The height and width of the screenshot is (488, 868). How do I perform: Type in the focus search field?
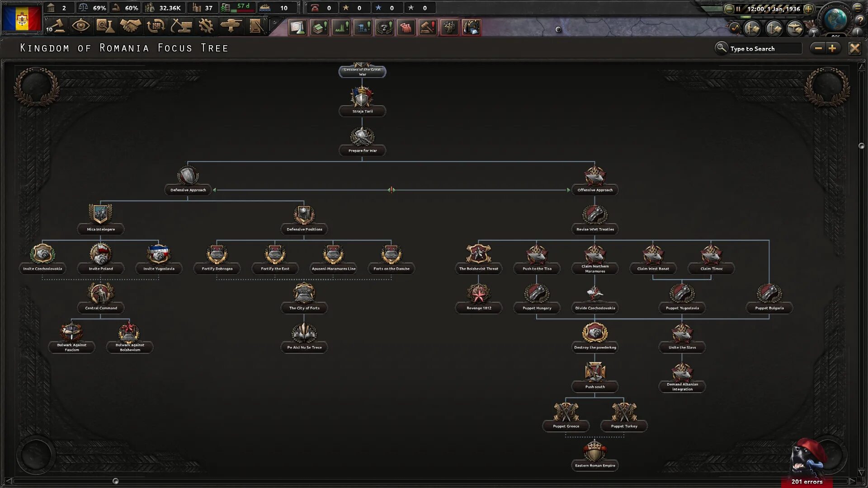(x=765, y=48)
